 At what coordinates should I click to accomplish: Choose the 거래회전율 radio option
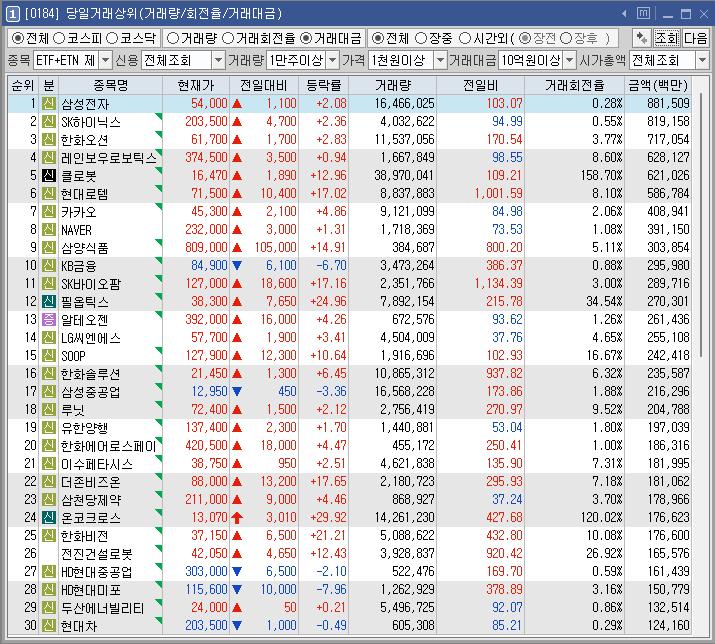228,38
